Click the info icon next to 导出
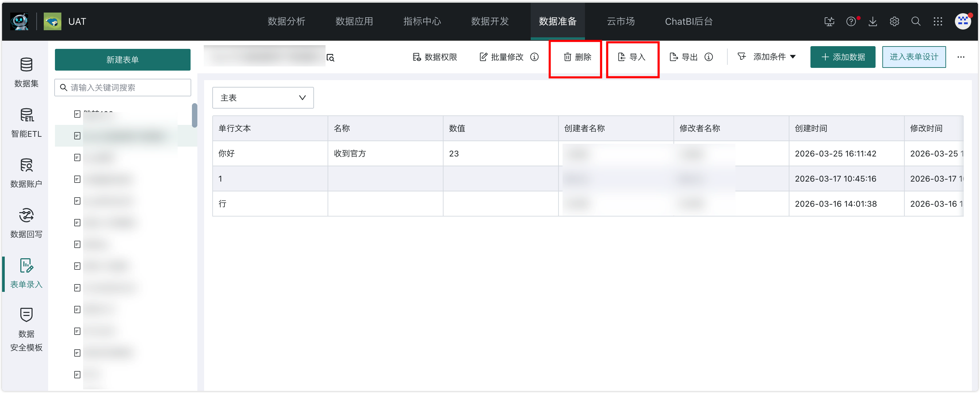The image size is (980, 393). click(x=709, y=57)
